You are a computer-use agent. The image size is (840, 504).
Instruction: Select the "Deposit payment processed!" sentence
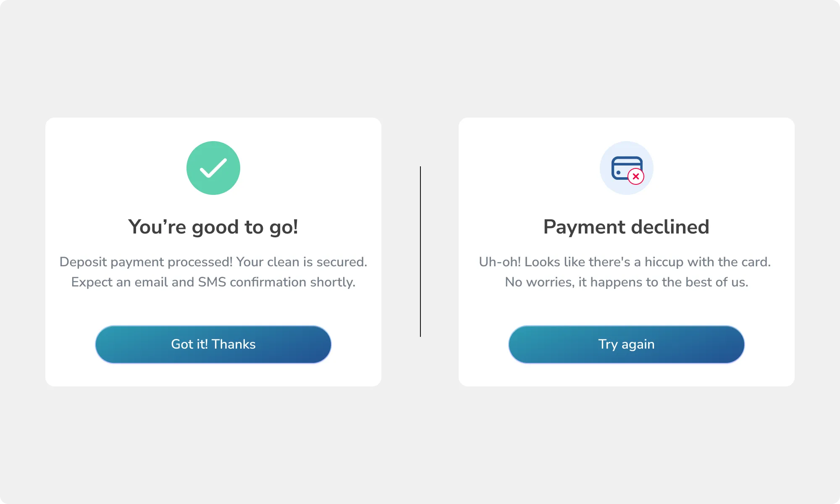coord(146,262)
